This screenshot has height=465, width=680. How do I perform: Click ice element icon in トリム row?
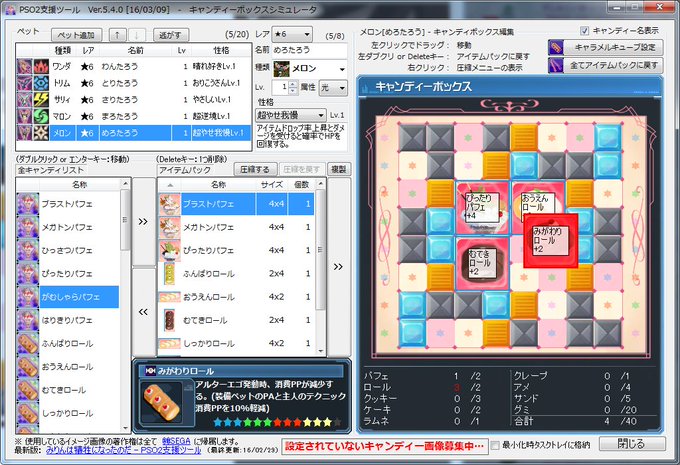coord(41,83)
